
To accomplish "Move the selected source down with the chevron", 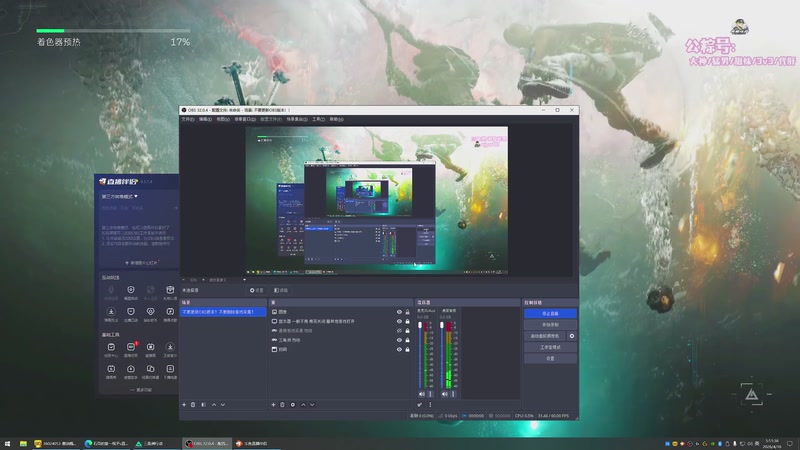I will click(x=312, y=405).
